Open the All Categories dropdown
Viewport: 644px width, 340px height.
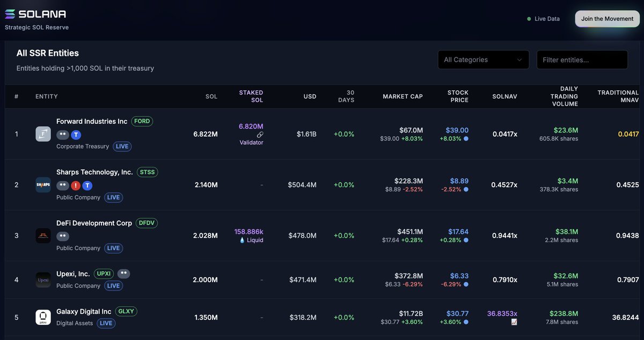click(483, 60)
